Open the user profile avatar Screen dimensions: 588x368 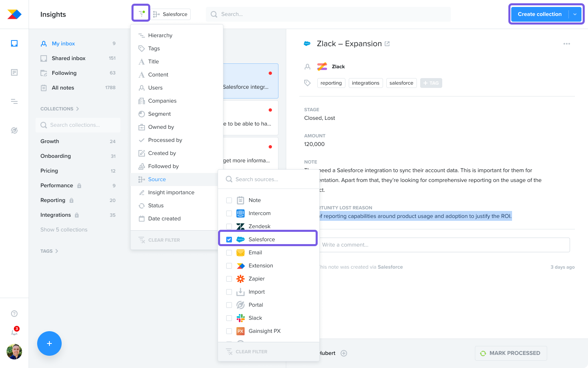(x=14, y=352)
